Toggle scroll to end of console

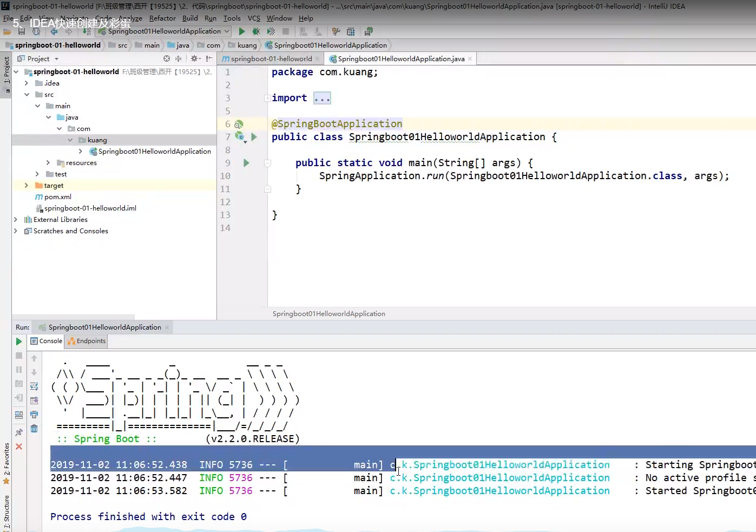(x=34, y=400)
